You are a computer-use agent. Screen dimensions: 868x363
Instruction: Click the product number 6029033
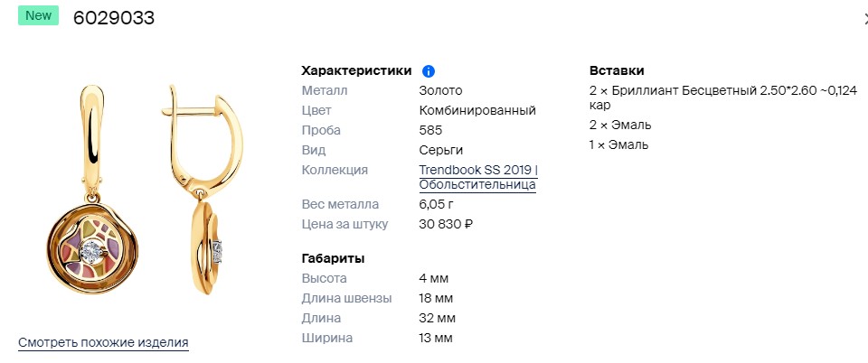[x=114, y=18]
